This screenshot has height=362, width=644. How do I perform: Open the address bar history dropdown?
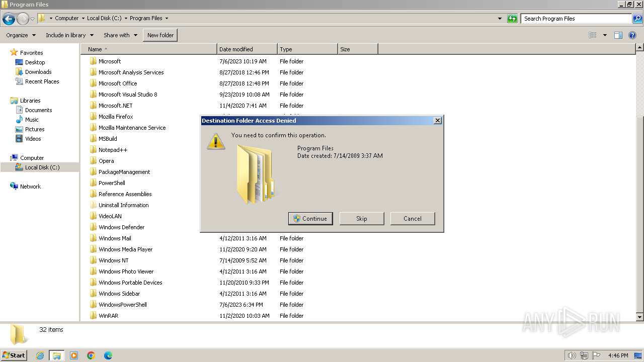pos(500,19)
